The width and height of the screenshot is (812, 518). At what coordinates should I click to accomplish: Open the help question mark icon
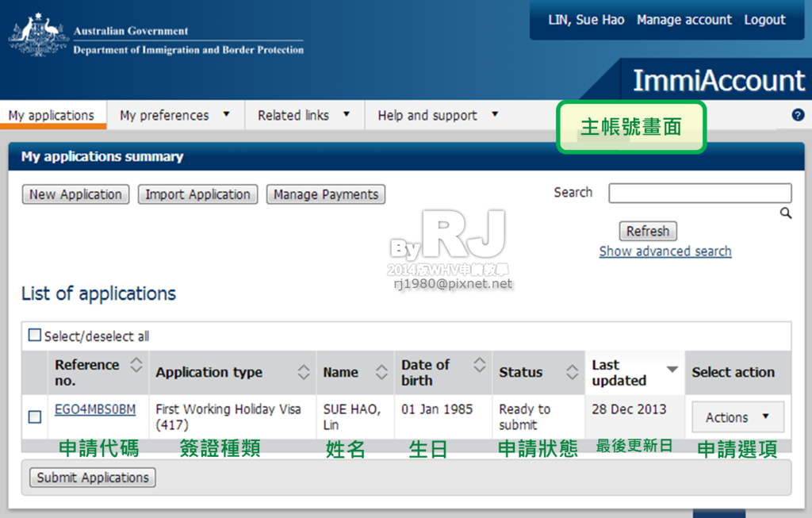coord(798,115)
